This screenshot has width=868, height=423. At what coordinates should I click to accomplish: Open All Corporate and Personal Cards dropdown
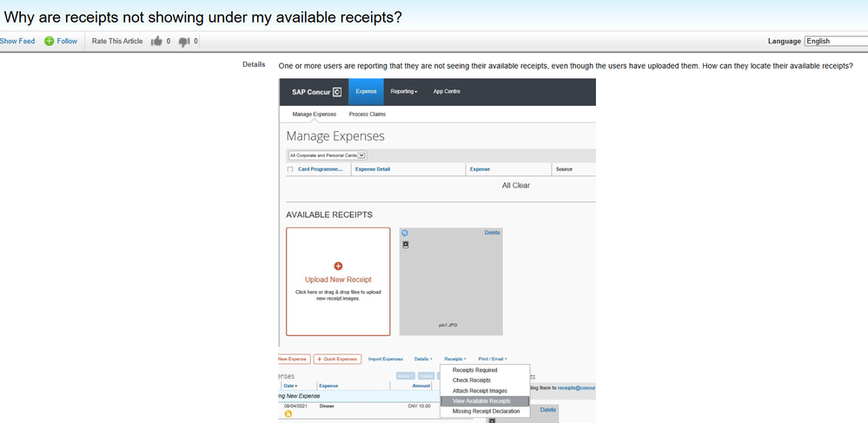[x=328, y=155]
